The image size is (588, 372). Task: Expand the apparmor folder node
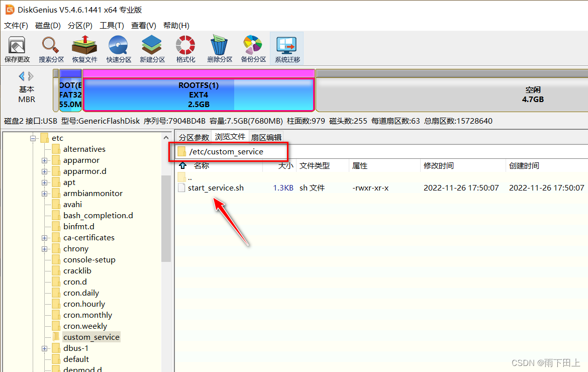click(44, 160)
